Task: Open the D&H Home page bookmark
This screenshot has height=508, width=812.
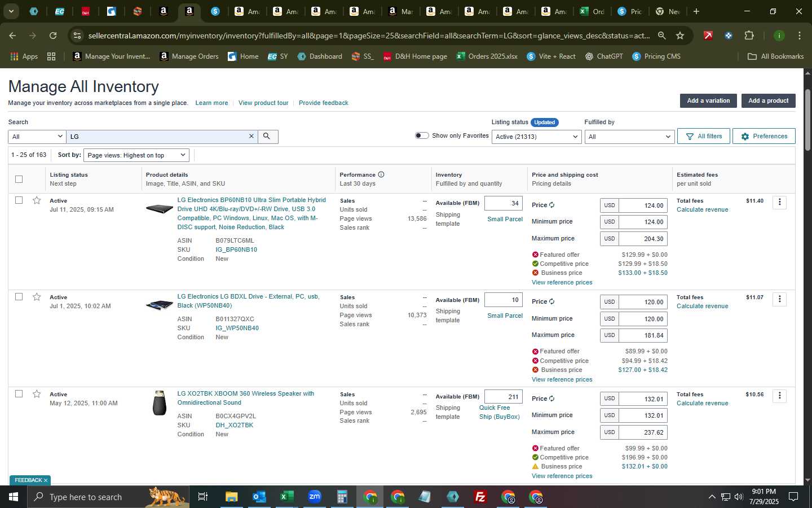Action: [x=415, y=56]
